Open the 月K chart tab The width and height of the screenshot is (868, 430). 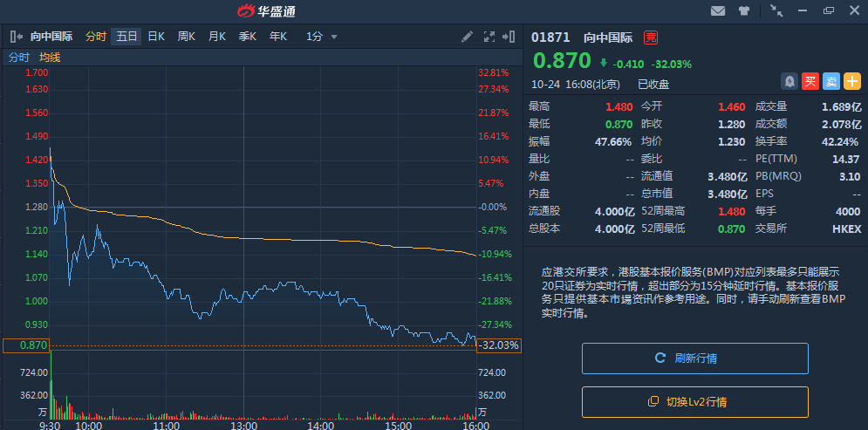[216, 37]
